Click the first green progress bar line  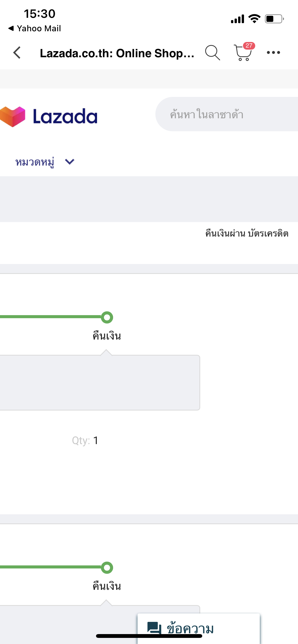(x=51, y=317)
